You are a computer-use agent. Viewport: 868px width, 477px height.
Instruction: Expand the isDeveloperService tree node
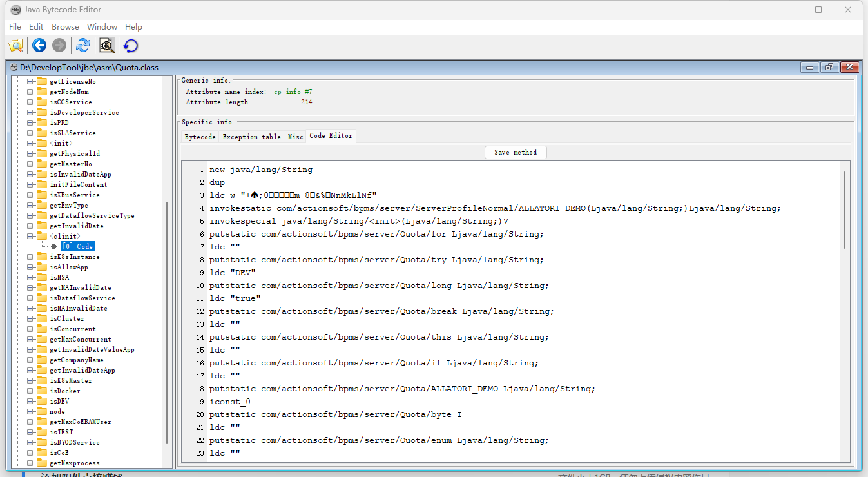[30, 112]
